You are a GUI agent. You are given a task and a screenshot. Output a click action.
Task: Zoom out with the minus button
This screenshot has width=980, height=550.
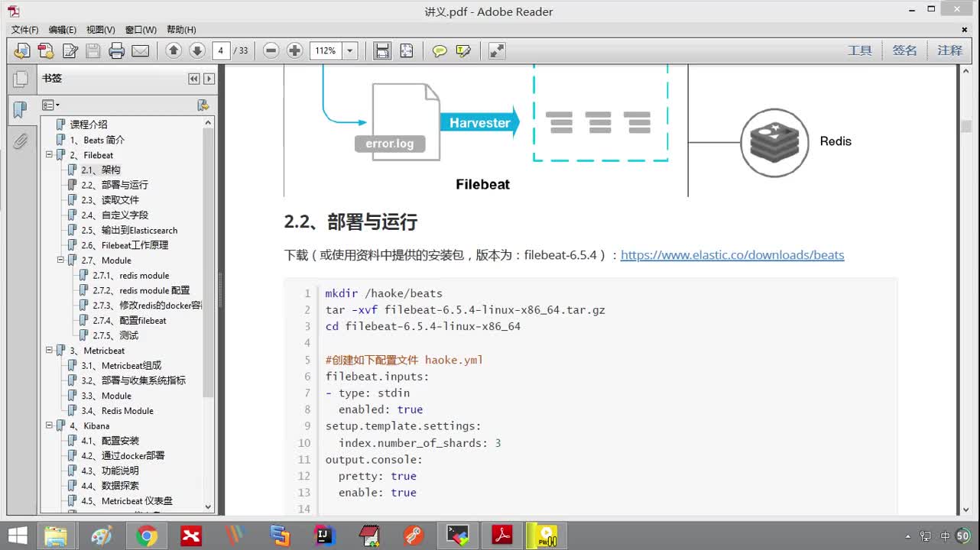pos(271,51)
